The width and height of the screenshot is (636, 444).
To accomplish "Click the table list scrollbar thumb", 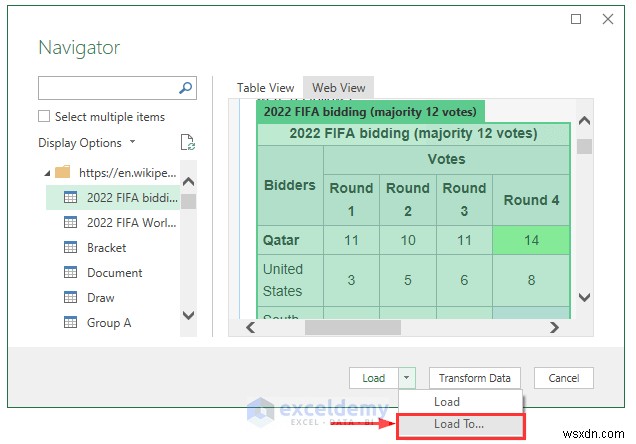I will (189, 201).
